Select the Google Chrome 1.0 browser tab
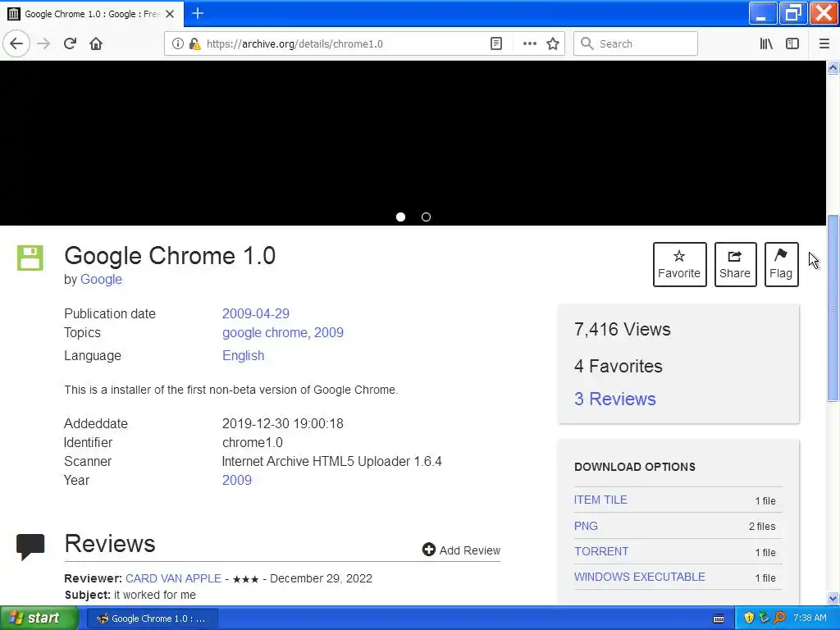This screenshot has width=840, height=630. pos(92,14)
